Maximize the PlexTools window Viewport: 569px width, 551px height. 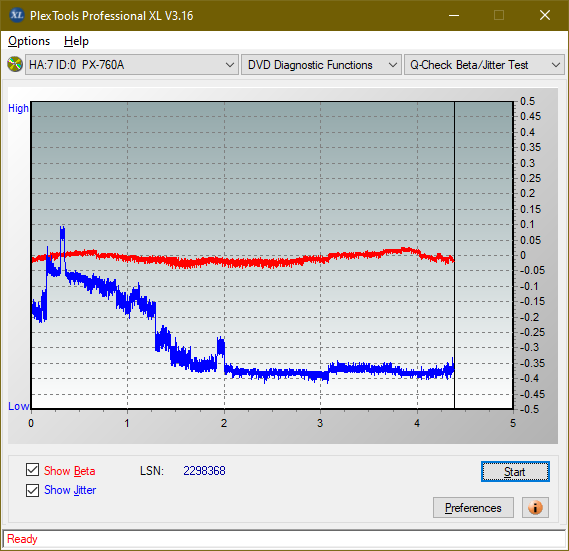[499, 15]
